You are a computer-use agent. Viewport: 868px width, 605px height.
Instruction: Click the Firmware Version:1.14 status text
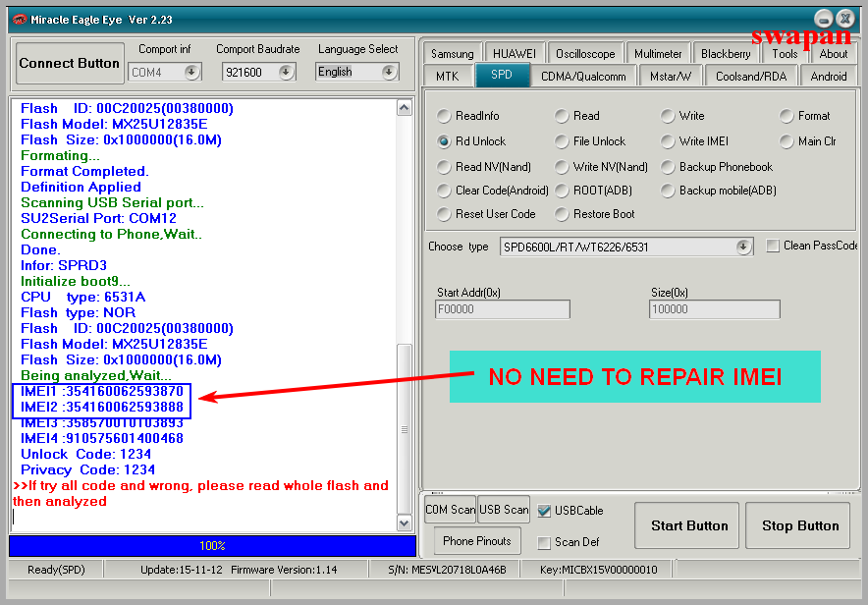[284, 570]
